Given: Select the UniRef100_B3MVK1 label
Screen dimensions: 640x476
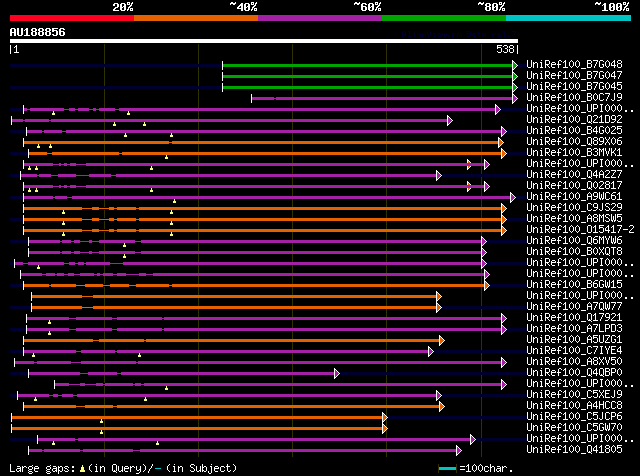Looking at the screenshot, I should [x=574, y=153].
